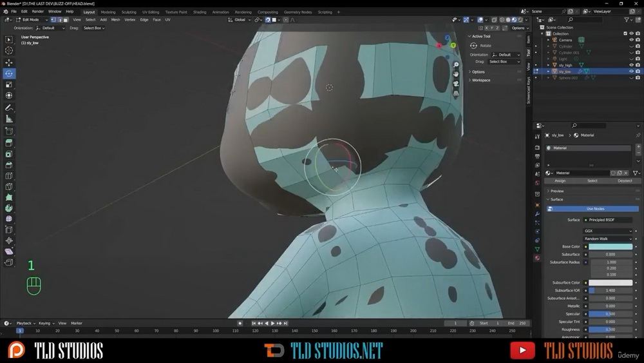Open Base Color swatch picker
Image resolution: width=644 pixels, height=363 pixels.
[x=611, y=247]
